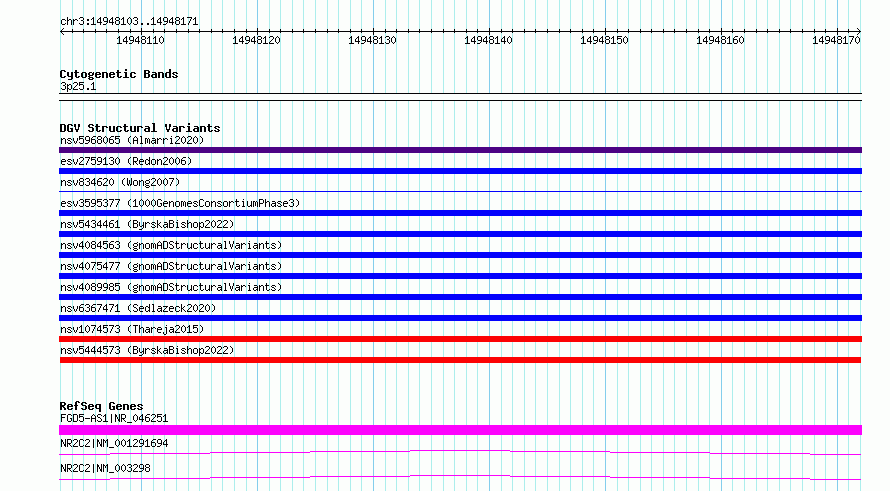Open nsv834620 (Wong2007) variant entry
Viewport: 890px width, 491px height.
point(120,182)
